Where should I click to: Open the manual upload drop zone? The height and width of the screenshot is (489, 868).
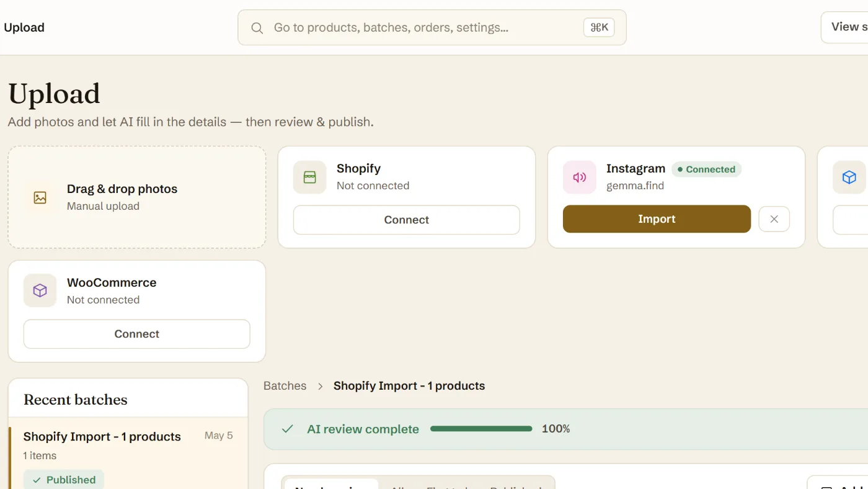(x=137, y=197)
